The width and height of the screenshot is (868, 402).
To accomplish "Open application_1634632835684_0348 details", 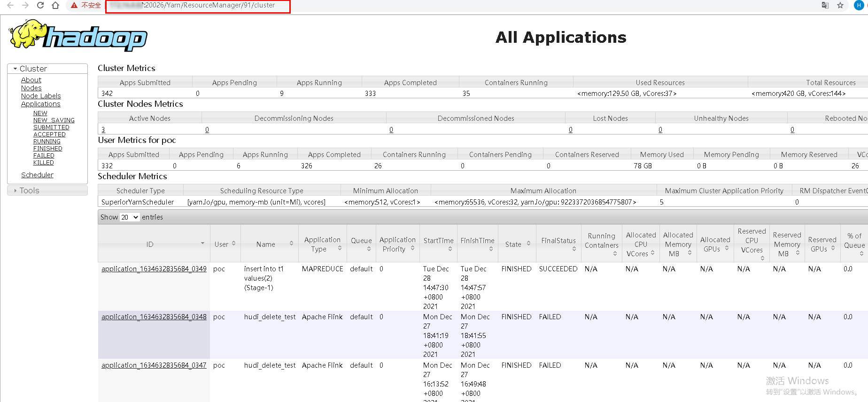I will point(154,317).
